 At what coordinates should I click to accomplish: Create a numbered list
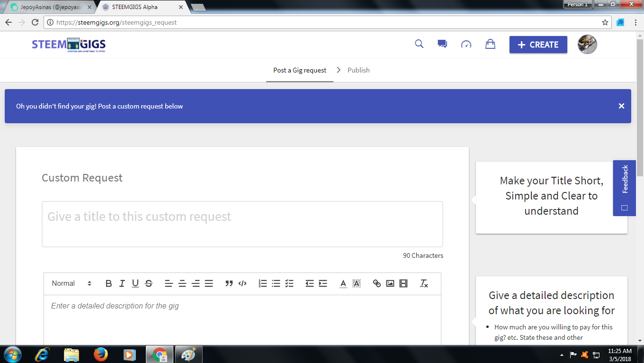coord(263,283)
